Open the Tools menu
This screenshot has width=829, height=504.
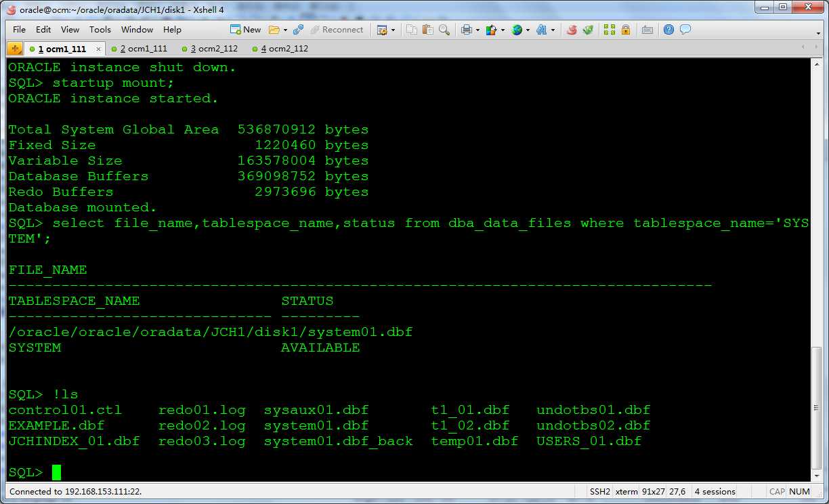pyautogui.click(x=100, y=30)
